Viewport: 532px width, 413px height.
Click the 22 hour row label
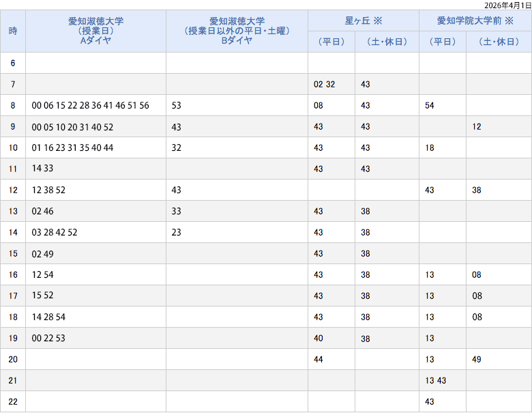point(13,402)
